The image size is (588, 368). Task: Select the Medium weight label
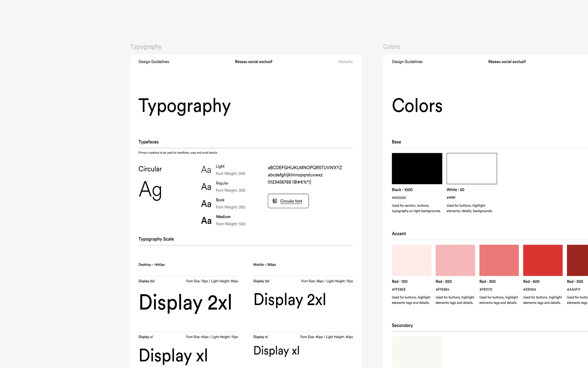pyautogui.click(x=223, y=217)
